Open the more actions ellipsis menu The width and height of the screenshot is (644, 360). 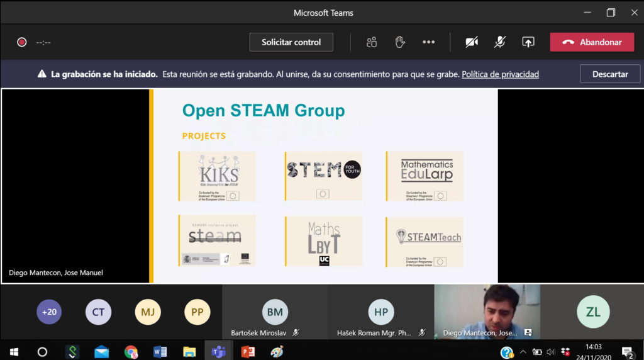(428, 42)
